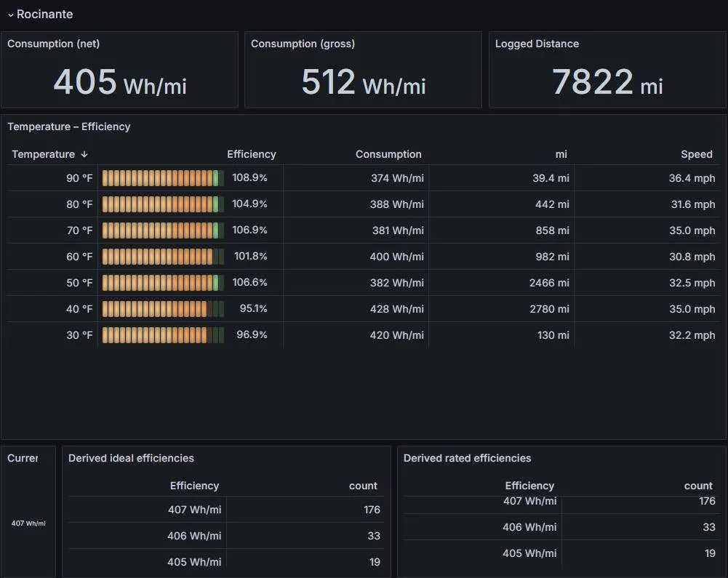Image resolution: width=728 pixels, height=578 pixels.
Task: Sort ideal efficiencies by count column
Action: (x=363, y=486)
